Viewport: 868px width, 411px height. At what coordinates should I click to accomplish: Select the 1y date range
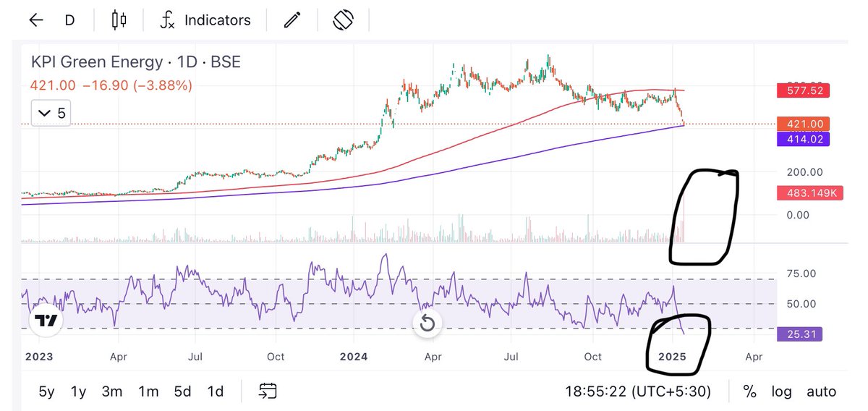tap(78, 391)
